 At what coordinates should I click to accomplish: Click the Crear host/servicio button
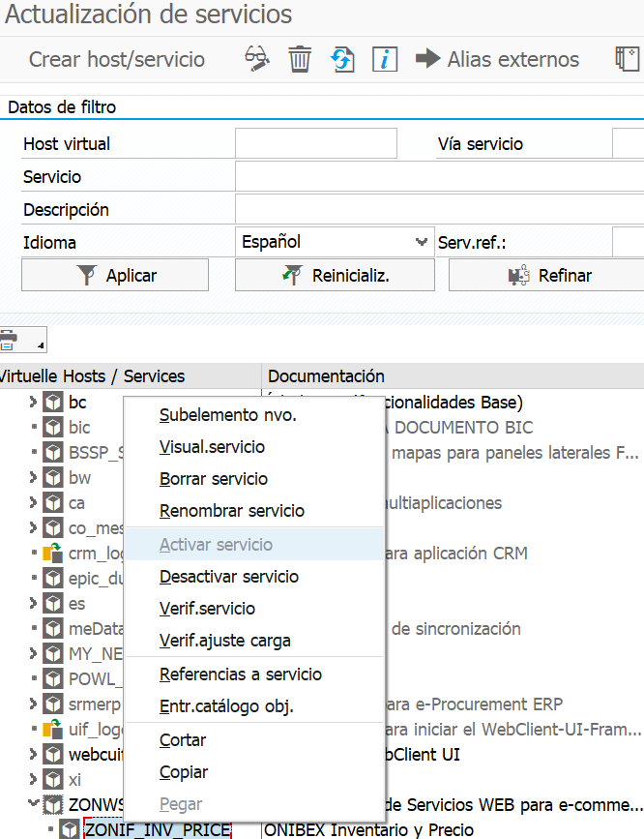click(x=117, y=59)
